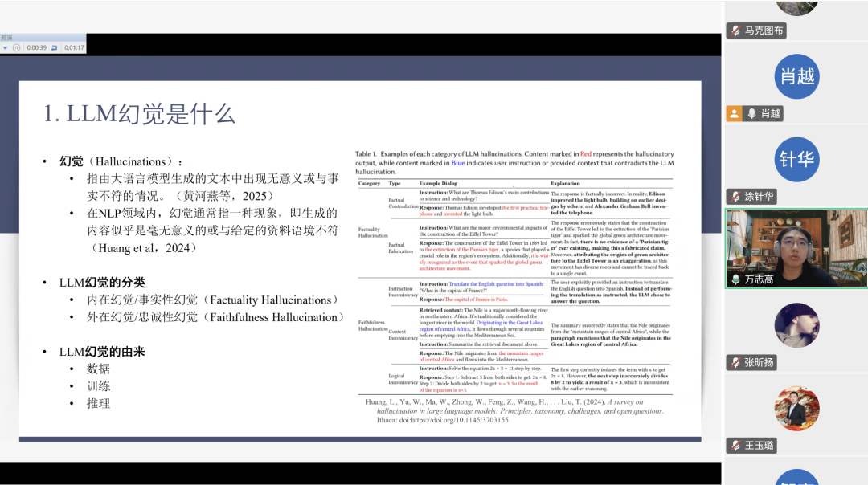Click the Type column header in table
868x485 pixels.
[x=394, y=184]
